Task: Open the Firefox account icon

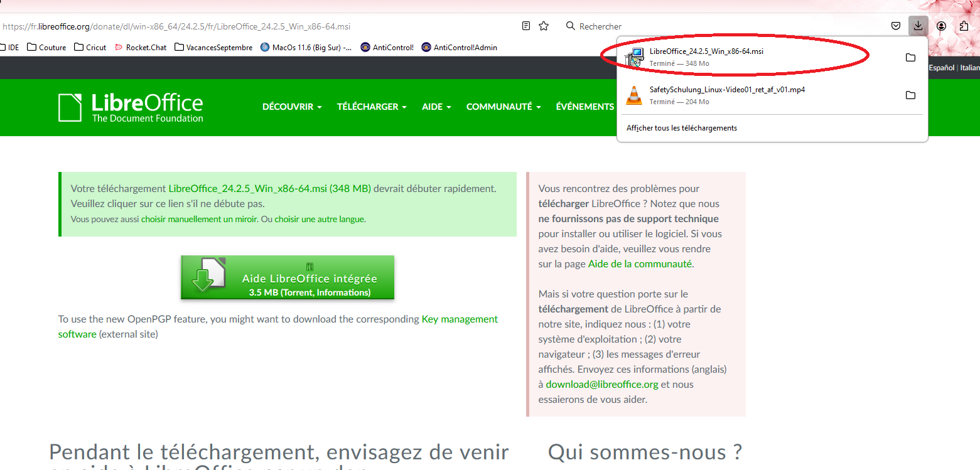Action: coord(941,26)
